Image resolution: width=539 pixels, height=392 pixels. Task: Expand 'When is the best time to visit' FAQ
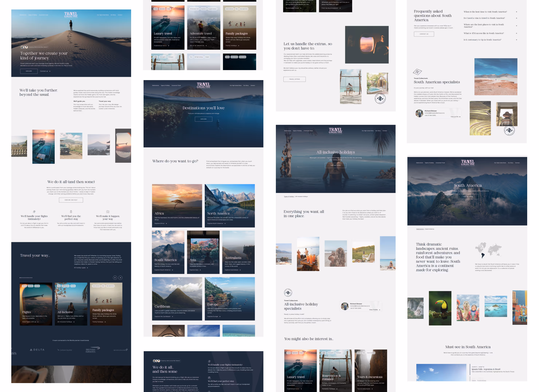point(516,12)
